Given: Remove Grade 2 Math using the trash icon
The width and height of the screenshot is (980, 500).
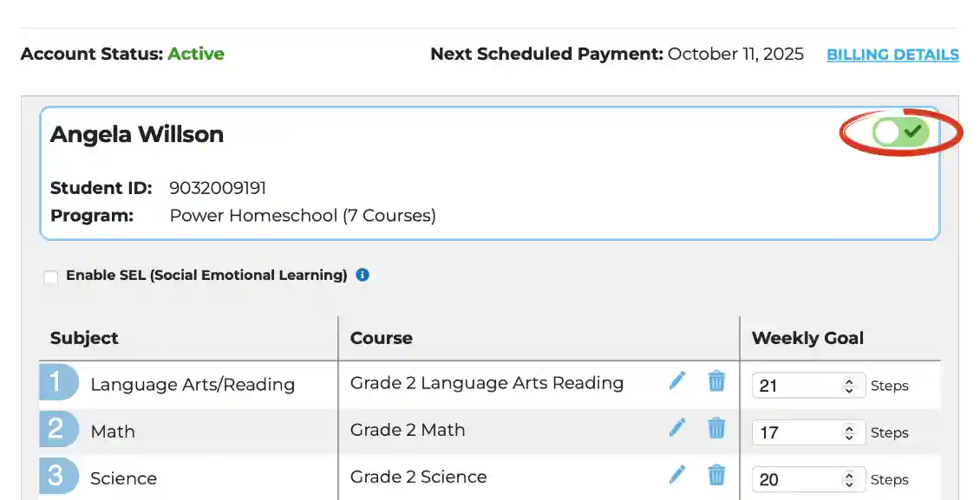Looking at the screenshot, I should click(x=716, y=427).
